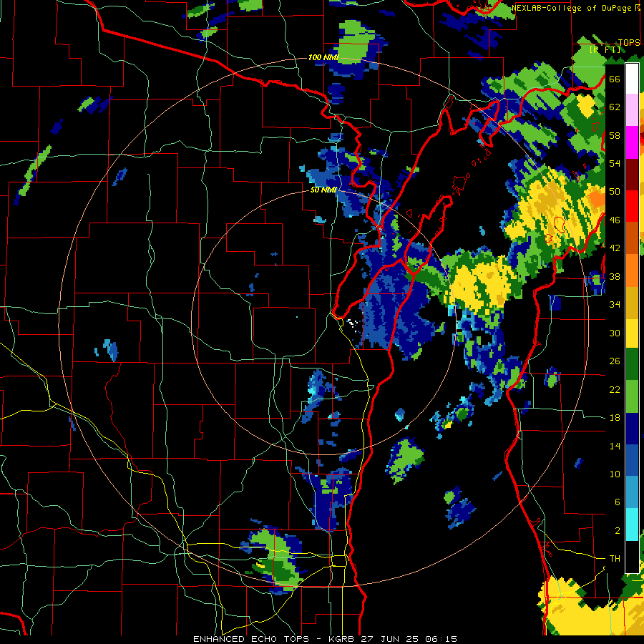The height and width of the screenshot is (644, 644).
Task: Select the bright red legend color band
Action: 632,206
